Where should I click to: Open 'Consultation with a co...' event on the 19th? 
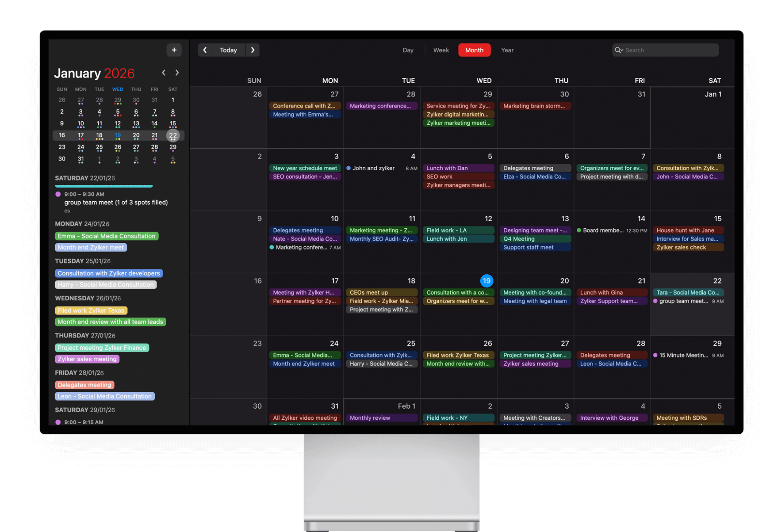[x=459, y=293]
